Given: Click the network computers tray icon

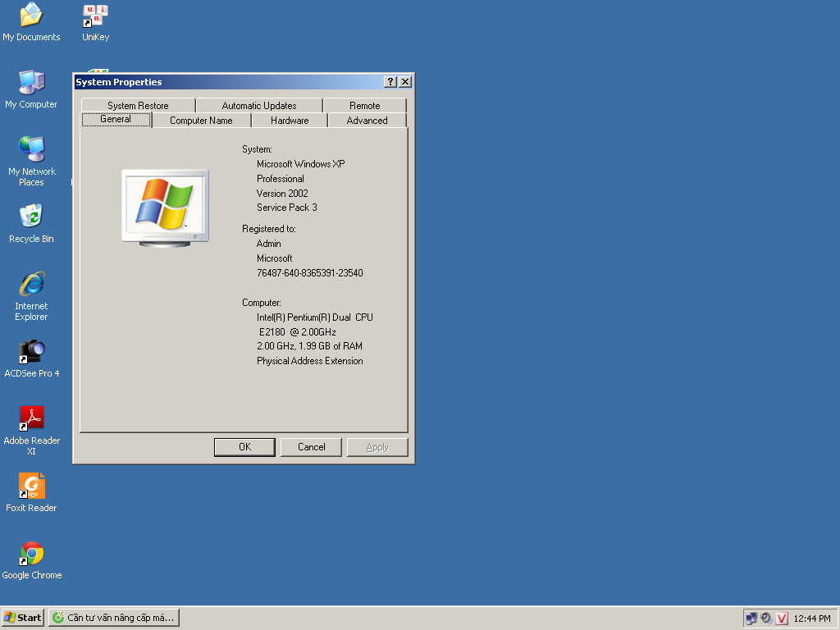Looking at the screenshot, I should [x=751, y=619].
